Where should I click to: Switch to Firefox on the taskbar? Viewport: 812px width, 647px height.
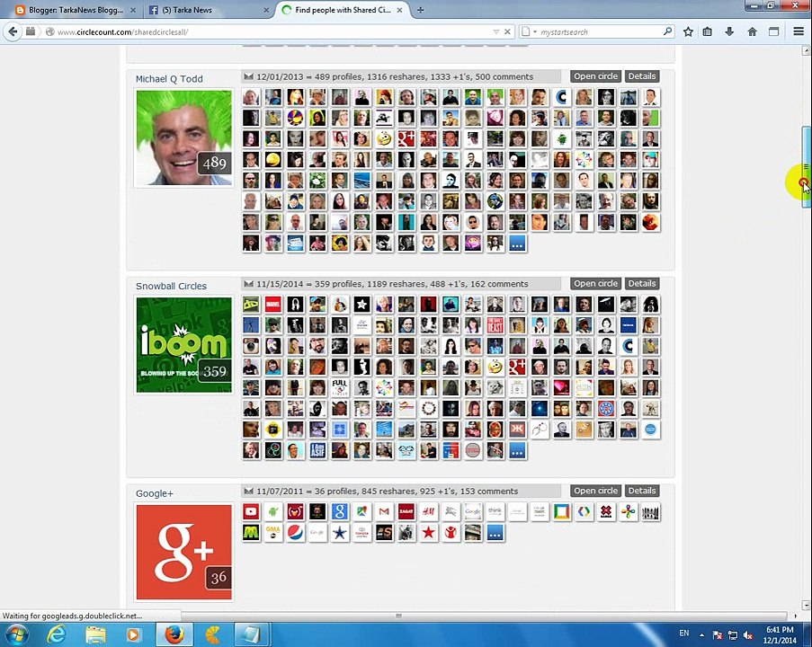pyautogui.click(x=174, y=634)
